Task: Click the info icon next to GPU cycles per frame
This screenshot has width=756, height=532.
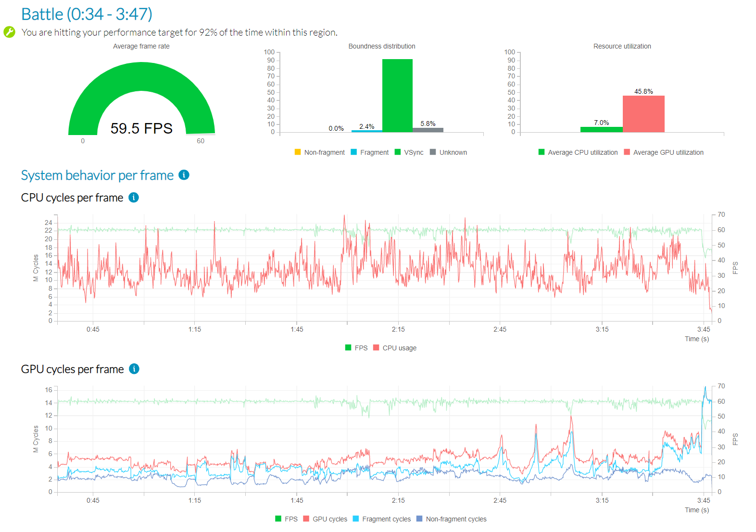Action: (134, 369)
